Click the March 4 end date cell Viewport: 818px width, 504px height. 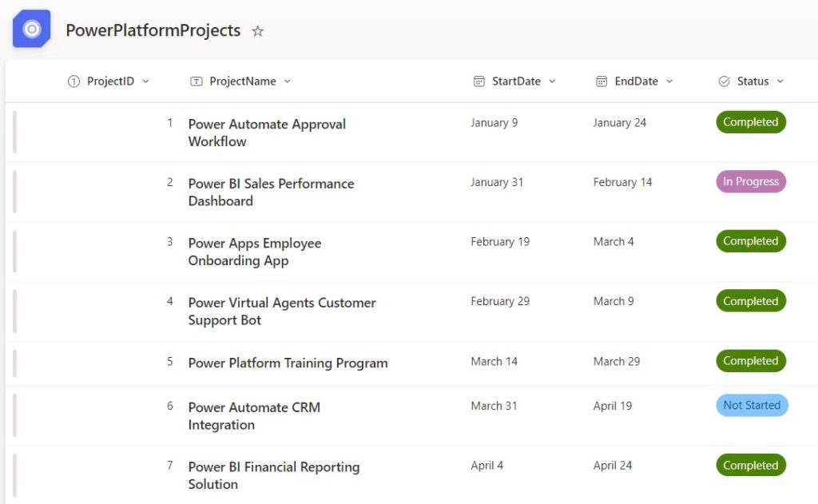coord(613,241)
